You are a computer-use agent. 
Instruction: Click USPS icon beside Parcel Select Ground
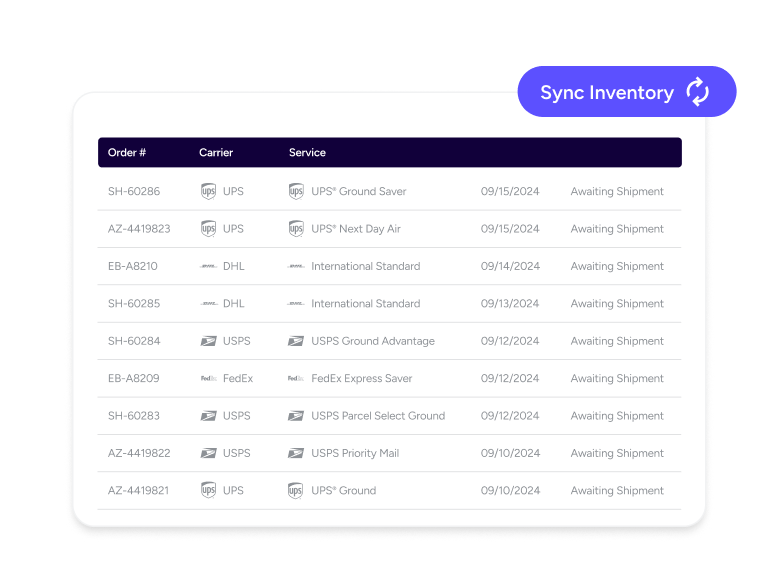295,416
